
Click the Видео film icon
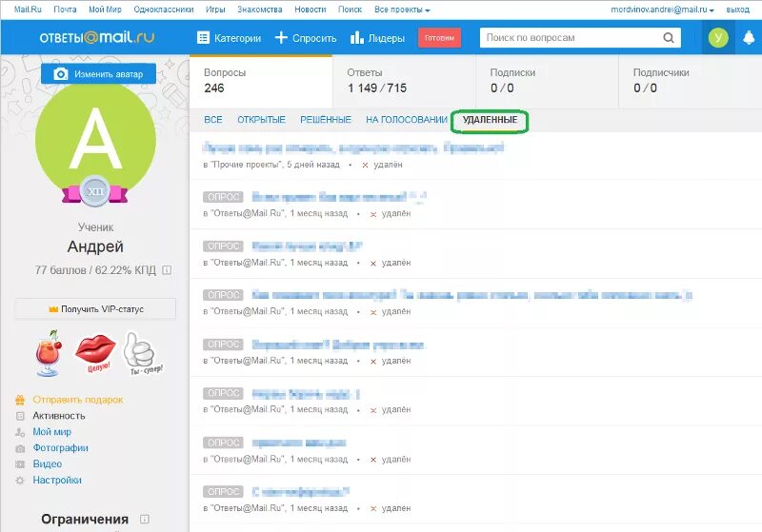(x=20, y=464)
